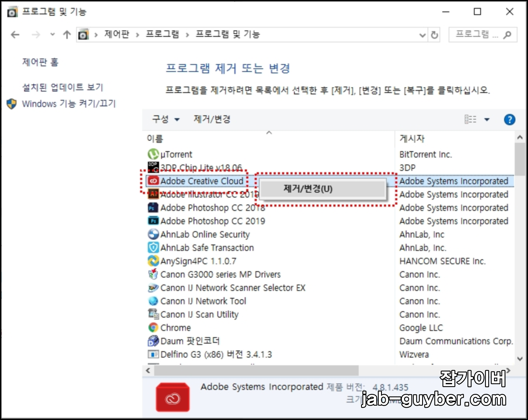Select Canon IJ Scan Utility entry

coord(199,314)
